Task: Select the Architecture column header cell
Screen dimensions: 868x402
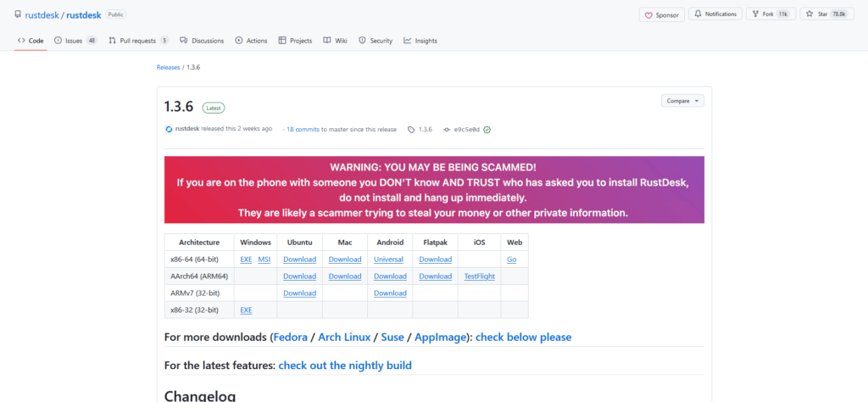Action: click(199, 242)
